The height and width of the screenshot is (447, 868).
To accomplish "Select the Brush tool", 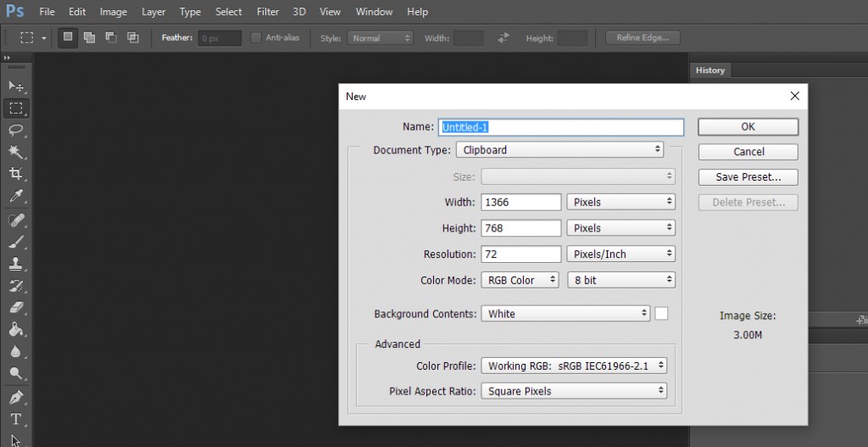I will click(16, 242).
